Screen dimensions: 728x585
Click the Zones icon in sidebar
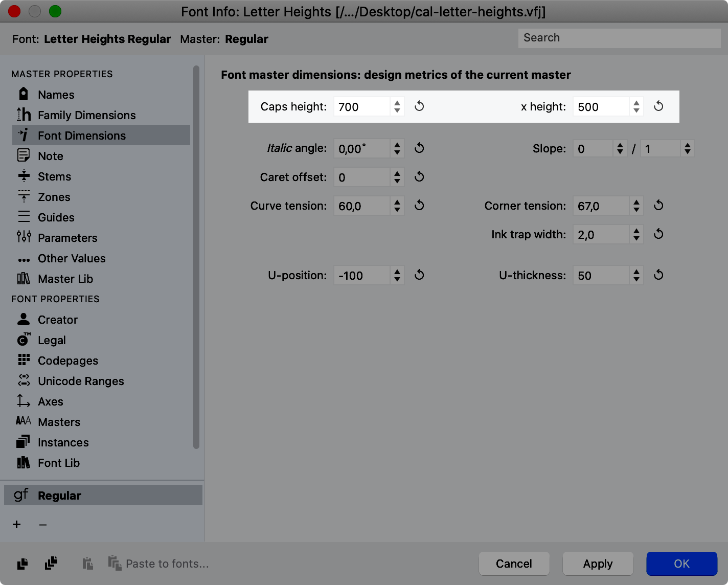coord(24,196)
